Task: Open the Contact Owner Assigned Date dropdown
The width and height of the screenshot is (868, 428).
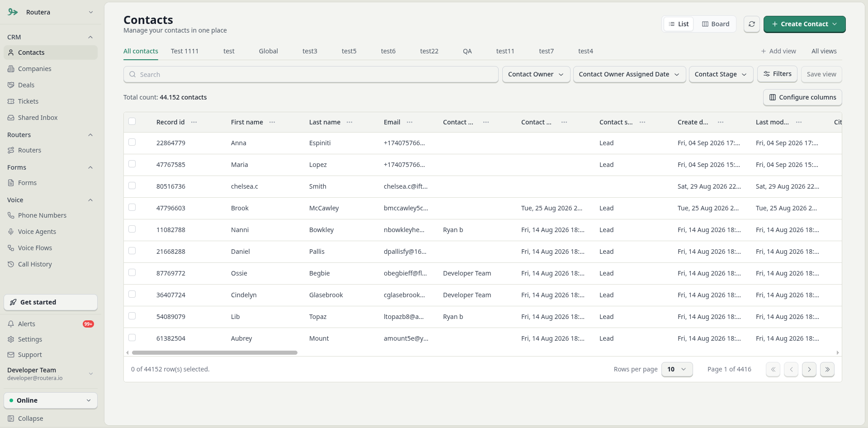Action: point(629,74)
